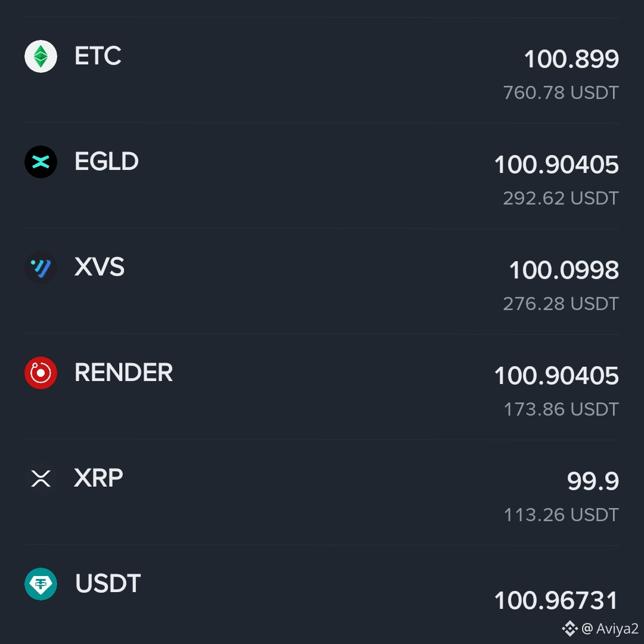This screenshot has width=644, height=644.
Task: Open the USDT asset label
Action: (x=108, y=584)
